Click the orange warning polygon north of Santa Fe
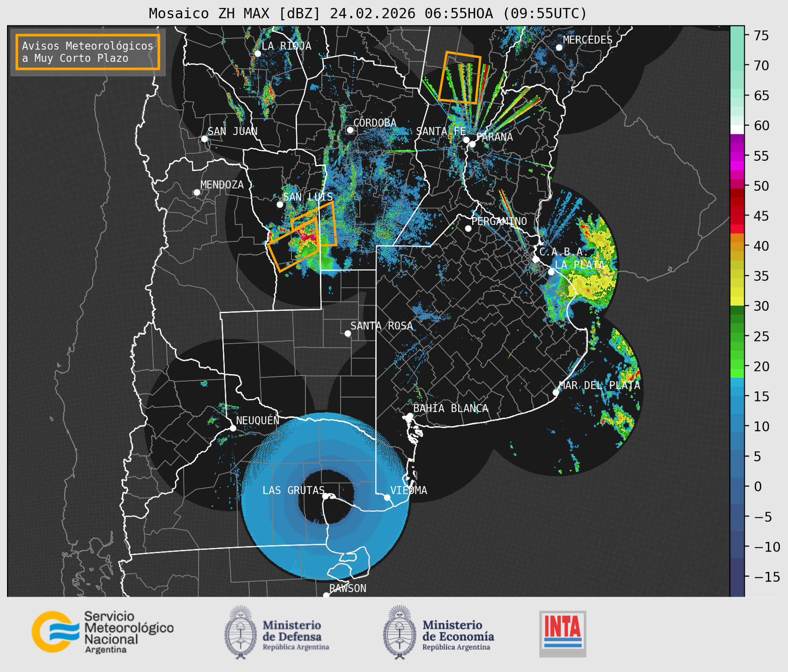This screenshot has width=788, height=672. [x=460, y=78]
